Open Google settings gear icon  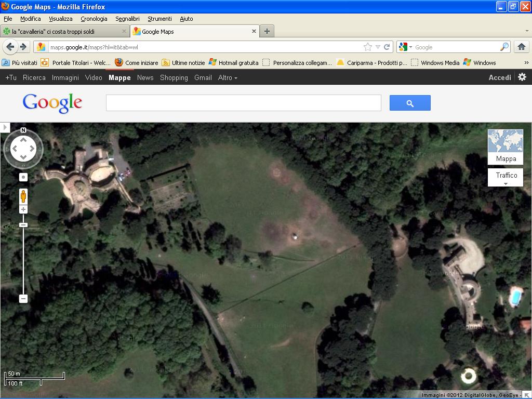point(522,77)
